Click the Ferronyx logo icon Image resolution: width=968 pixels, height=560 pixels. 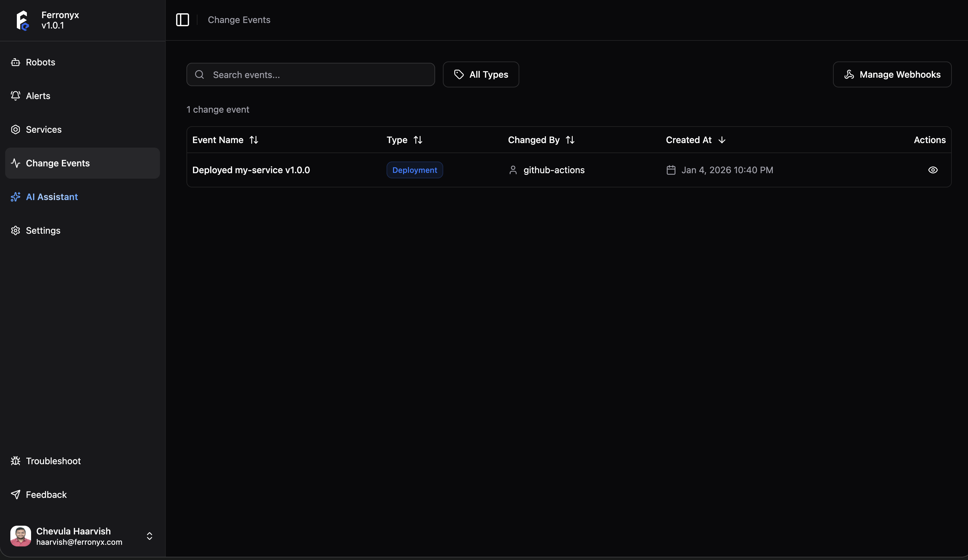coord(23,20)
